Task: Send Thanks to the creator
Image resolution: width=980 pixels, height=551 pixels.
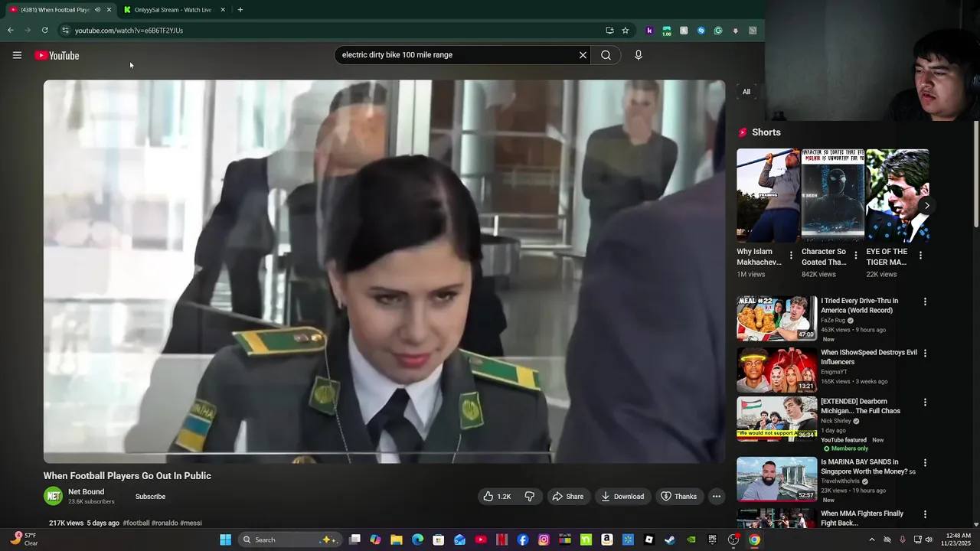Action: pyautogui.click(x=679, y=497)
